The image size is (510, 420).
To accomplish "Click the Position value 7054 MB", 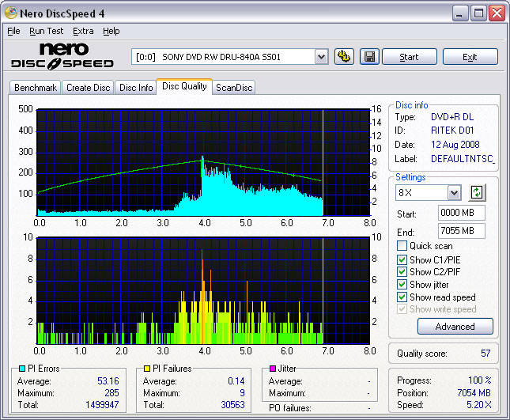I will click(x=474, y=393).
